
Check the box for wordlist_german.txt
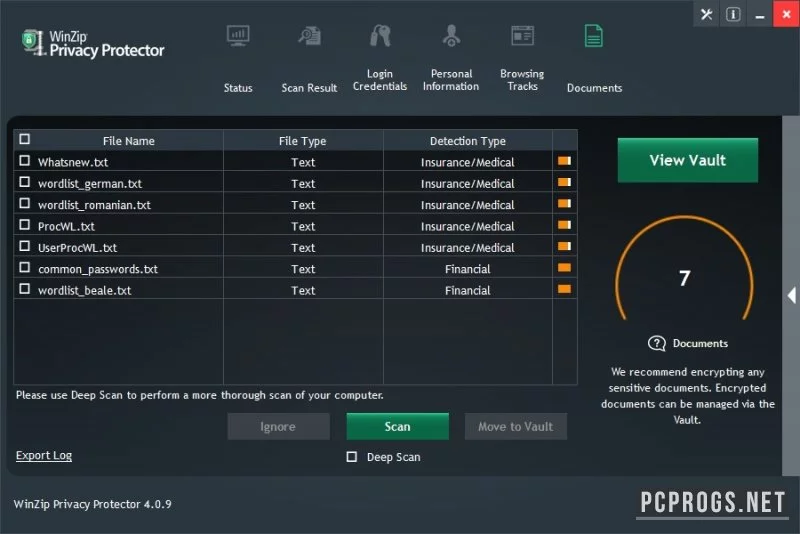pyautogui.click(x=24, y=182)
